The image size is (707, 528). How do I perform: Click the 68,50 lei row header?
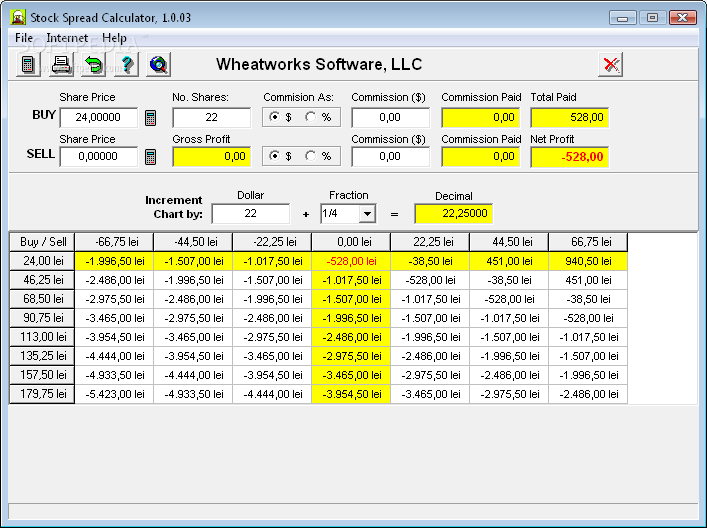coord(42,299)
